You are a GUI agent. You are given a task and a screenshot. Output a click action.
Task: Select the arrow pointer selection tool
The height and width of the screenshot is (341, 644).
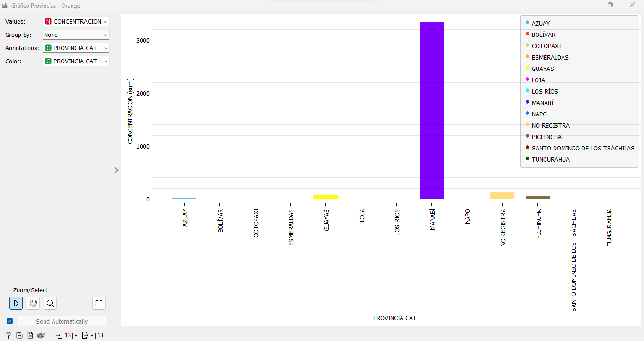[x=16, y=303]
